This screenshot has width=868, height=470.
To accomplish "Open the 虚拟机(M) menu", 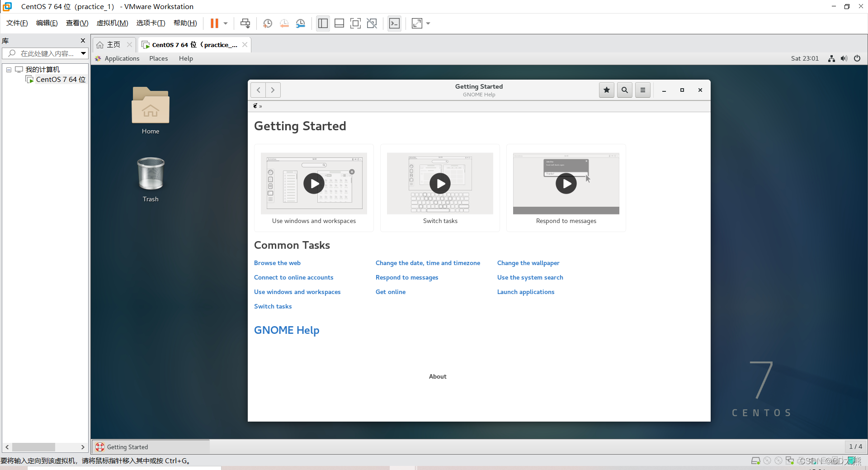I will click(x=113, y=23).
